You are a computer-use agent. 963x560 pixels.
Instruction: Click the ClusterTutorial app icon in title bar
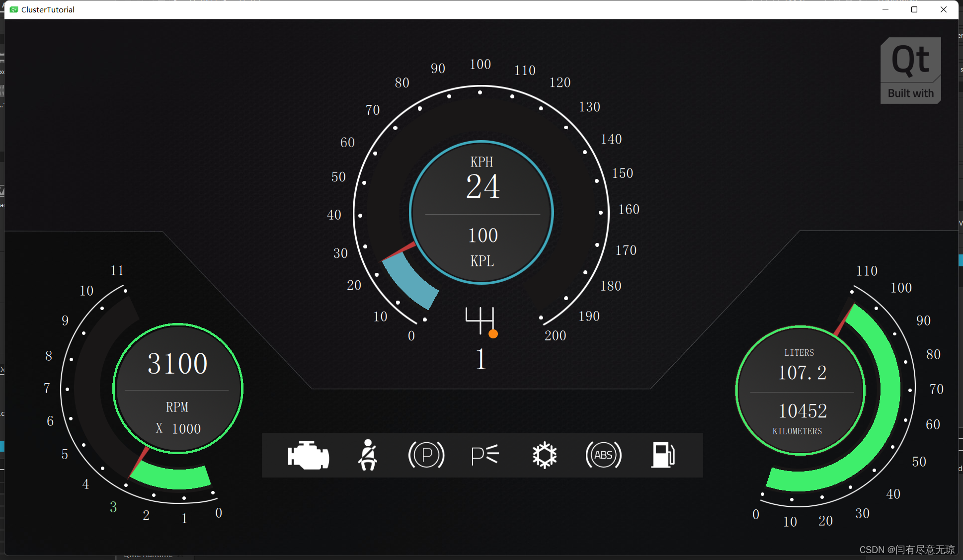pos(14,9)
